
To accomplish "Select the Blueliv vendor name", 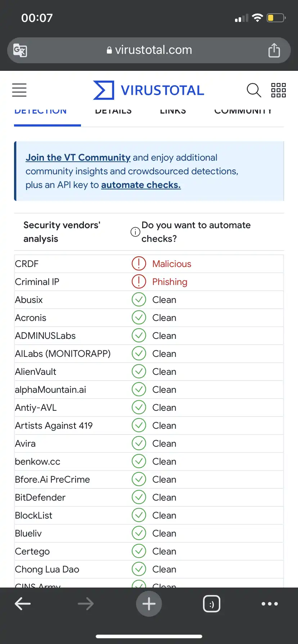I will [28, 533].
